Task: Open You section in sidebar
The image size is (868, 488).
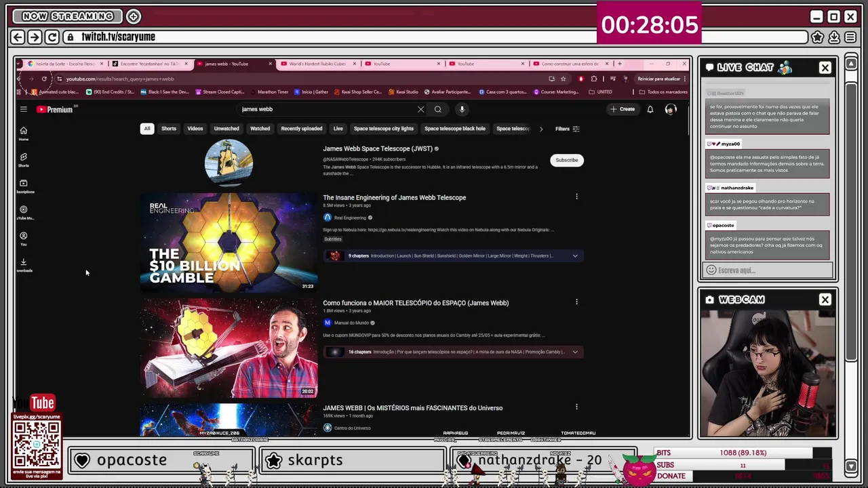Action: [x=23, y=239]
